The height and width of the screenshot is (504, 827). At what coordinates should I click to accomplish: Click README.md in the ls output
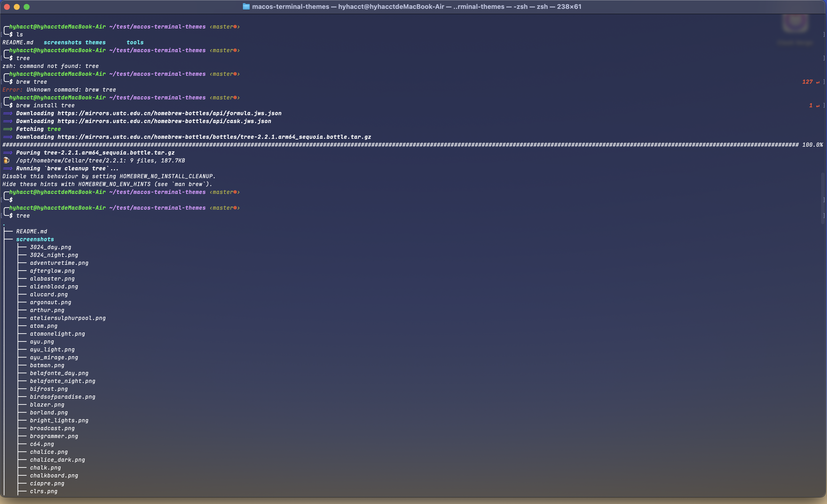18,42
